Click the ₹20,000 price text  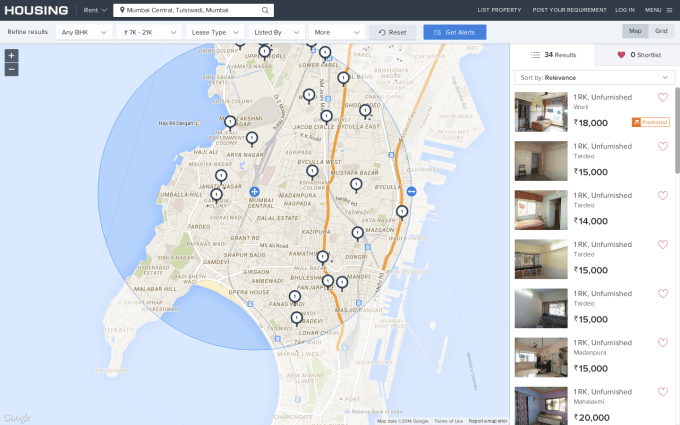coord(592,418)
